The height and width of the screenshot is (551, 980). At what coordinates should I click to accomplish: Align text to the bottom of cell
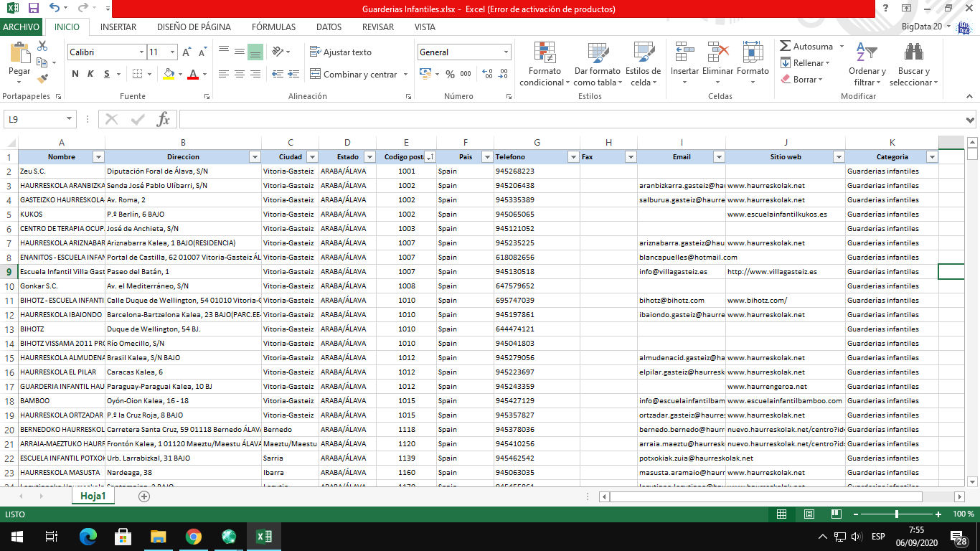coord(255,52)
